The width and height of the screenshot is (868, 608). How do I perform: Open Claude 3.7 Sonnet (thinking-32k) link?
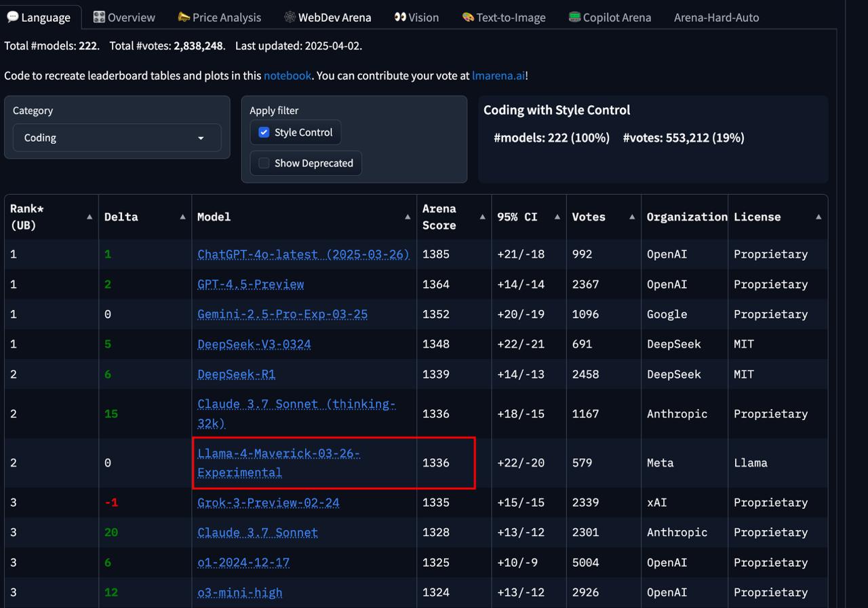point(296,413)
